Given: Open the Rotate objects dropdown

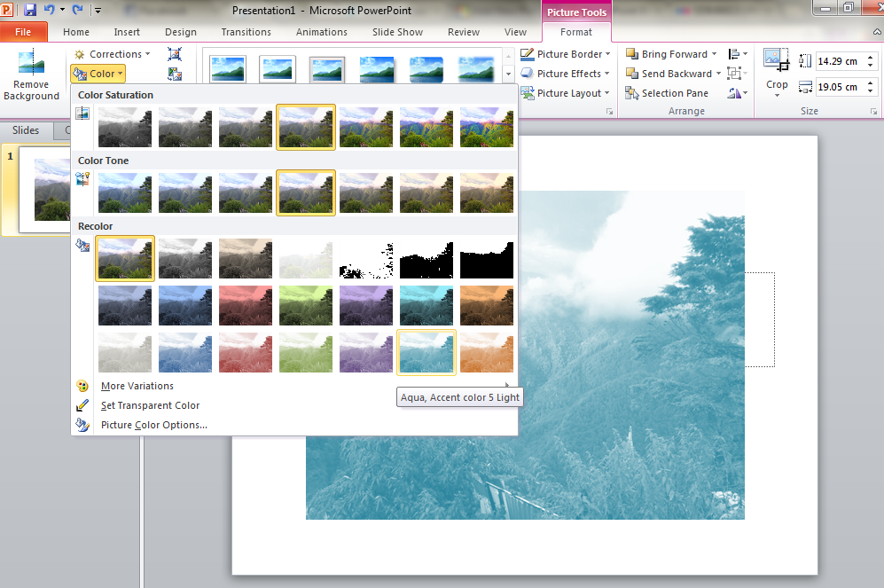Looking at the screenshot, I should [738, 93].
